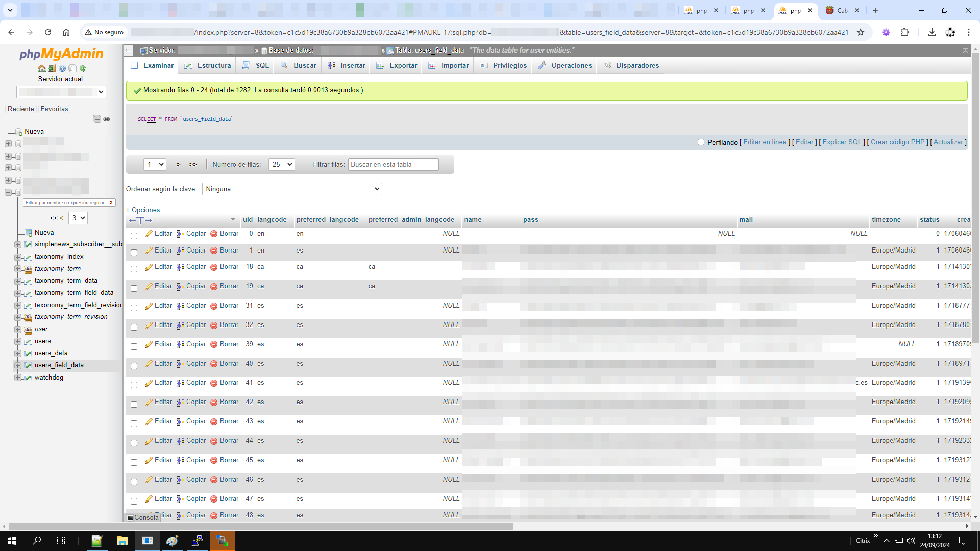Open the Servidor actual dropdown
The height and width of the screenshot is (551, 980).
tap(61, 92)
